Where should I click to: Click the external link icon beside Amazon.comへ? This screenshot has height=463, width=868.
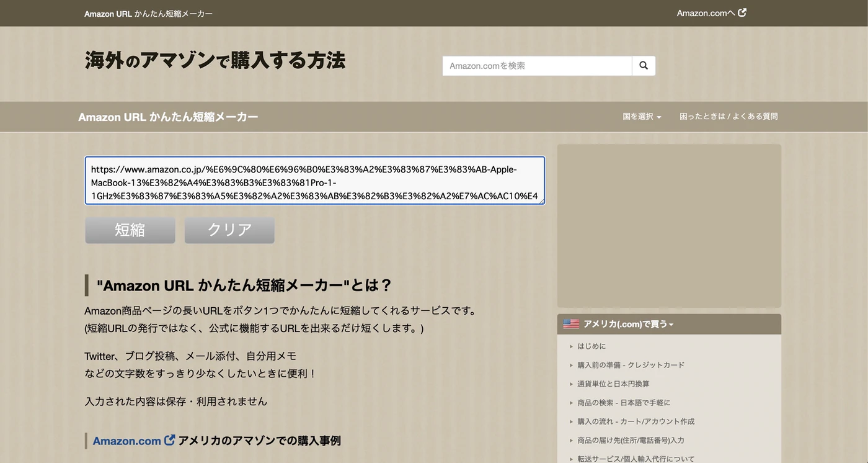(x=742, y=12)
